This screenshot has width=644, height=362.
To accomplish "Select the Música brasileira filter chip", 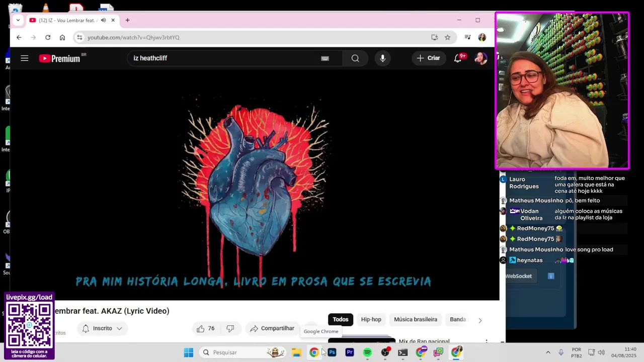I will click(416, 319).
